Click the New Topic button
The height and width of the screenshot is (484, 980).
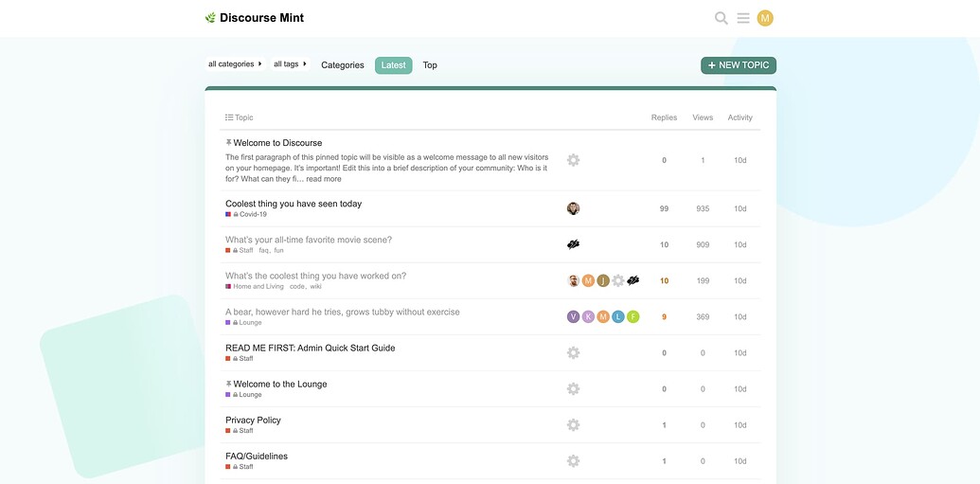tap(738, 65)
